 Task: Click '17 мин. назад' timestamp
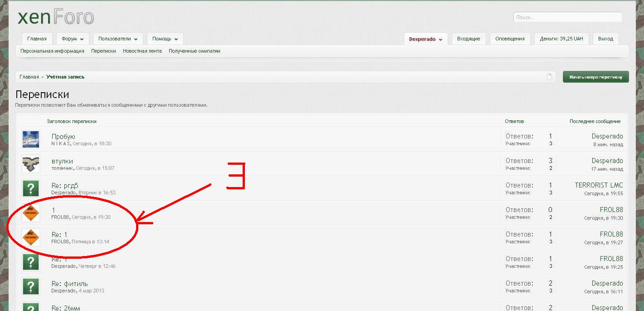pyautogui.click(x=607, y=169)
